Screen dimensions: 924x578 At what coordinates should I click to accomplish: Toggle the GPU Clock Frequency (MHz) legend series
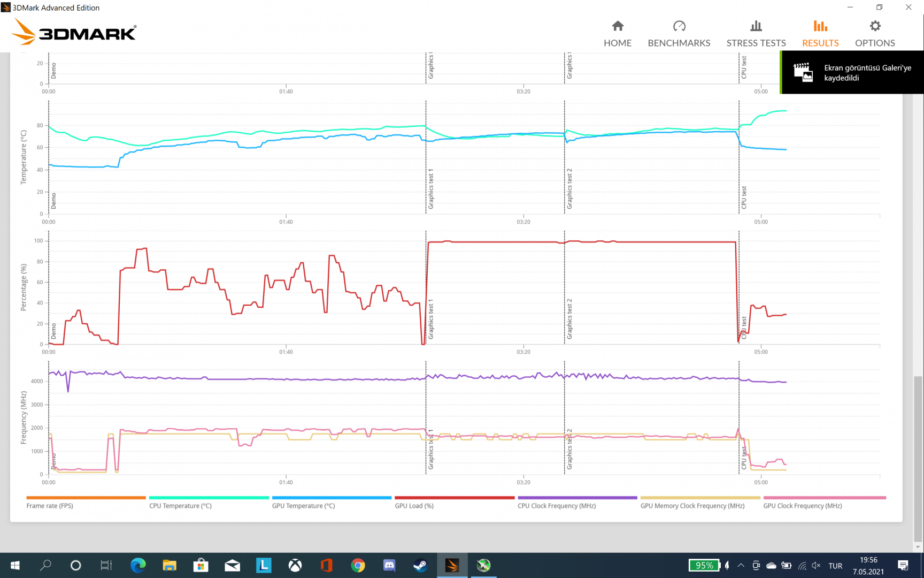(824, 502)
